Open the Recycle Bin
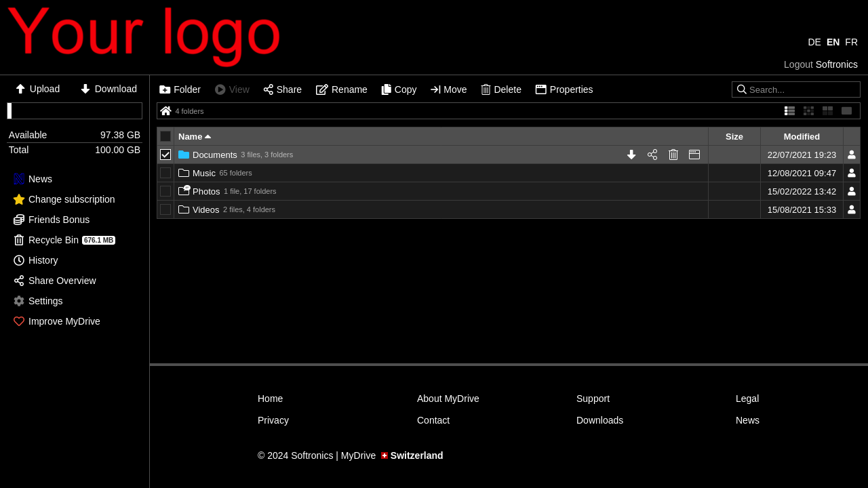The width and height of the screenshot is (868, 488). (46, 240)
